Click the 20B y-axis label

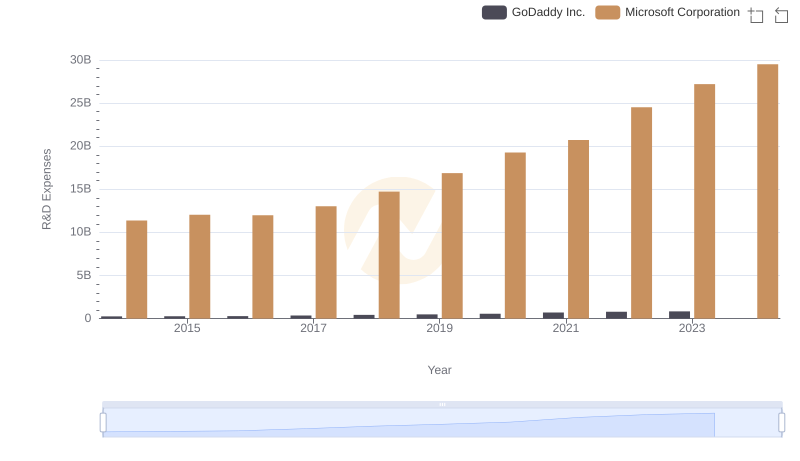point(81,146)
